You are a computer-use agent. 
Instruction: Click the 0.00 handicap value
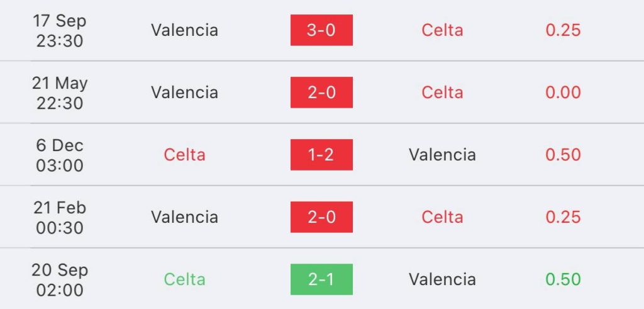(563, 93)
